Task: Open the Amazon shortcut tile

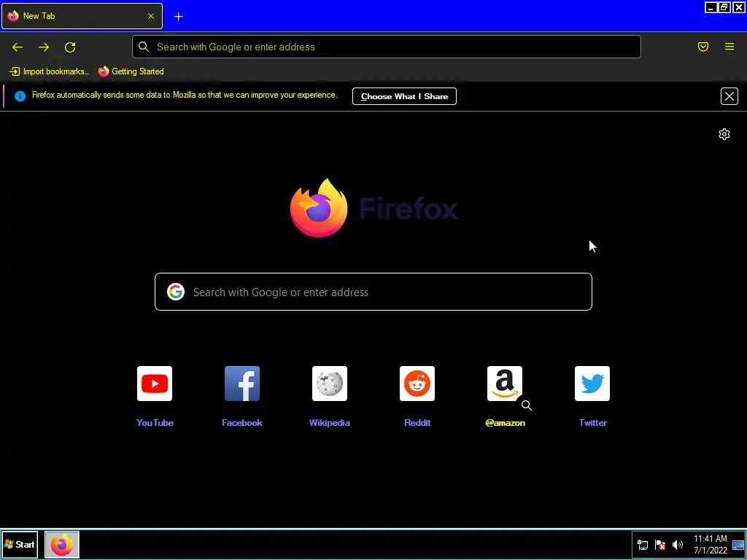Action: (505, 384)
